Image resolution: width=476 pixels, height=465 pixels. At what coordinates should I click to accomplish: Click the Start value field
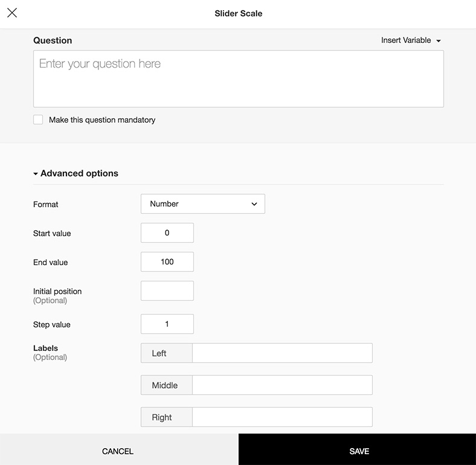click(167, 233)
